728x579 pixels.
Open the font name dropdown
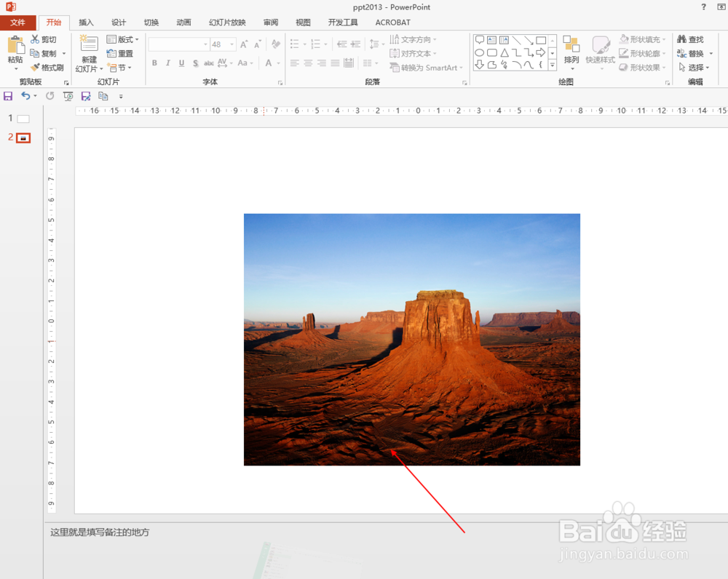[206, 44]
